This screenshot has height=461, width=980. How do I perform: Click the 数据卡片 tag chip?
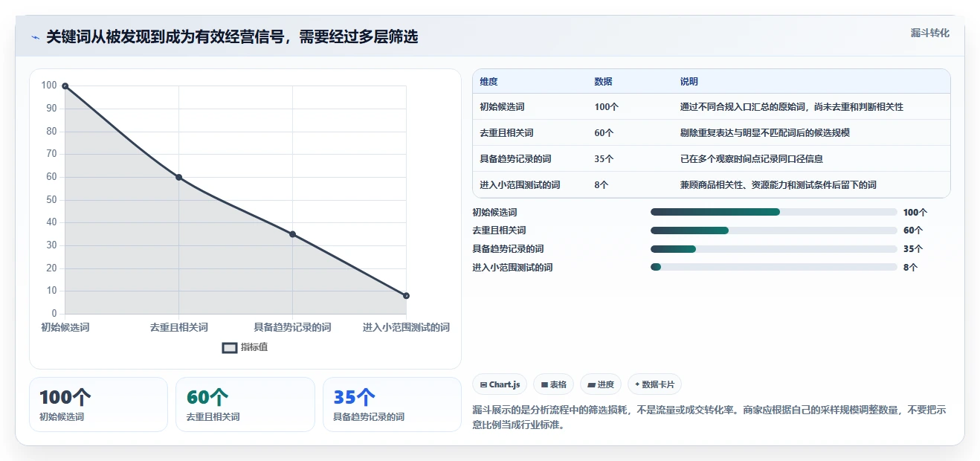point(654,384)
